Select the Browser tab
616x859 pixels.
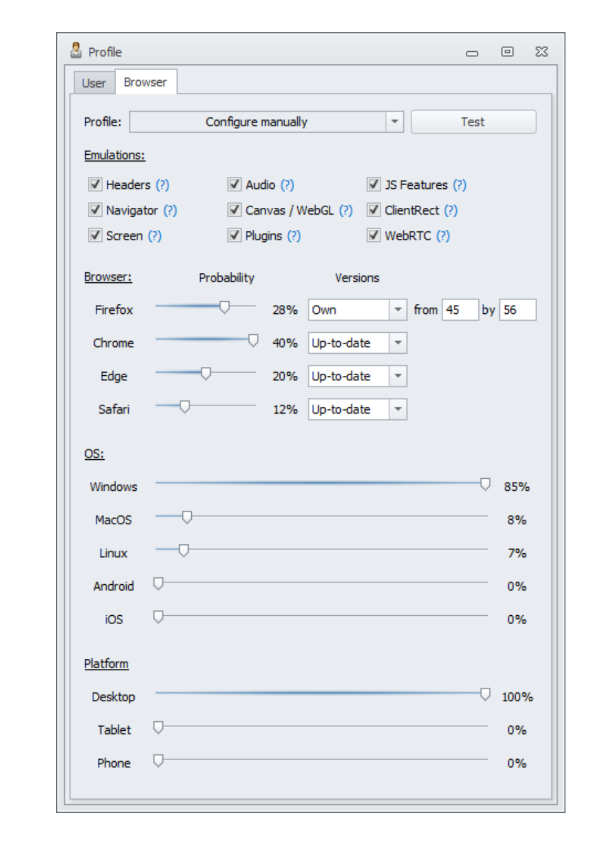click(x=145, y=82)
